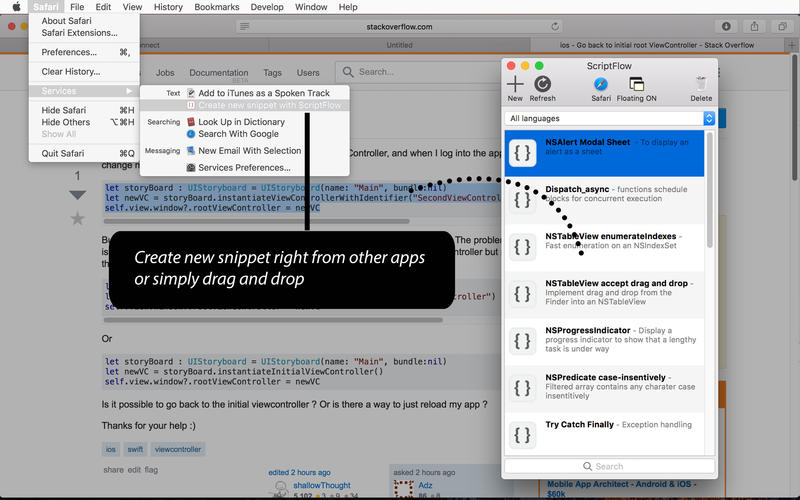Click braces icon of NSProgressIndicator snippet
This screenshot has height=500, width=800.
522,341
